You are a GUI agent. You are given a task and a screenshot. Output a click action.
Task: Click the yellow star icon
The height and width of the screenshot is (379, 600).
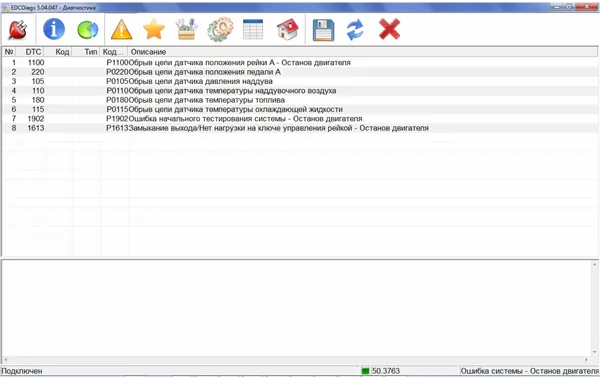click(154, 29)
